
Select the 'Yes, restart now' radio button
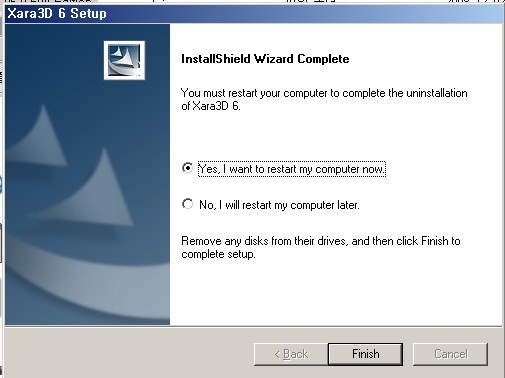pos(187,168)
